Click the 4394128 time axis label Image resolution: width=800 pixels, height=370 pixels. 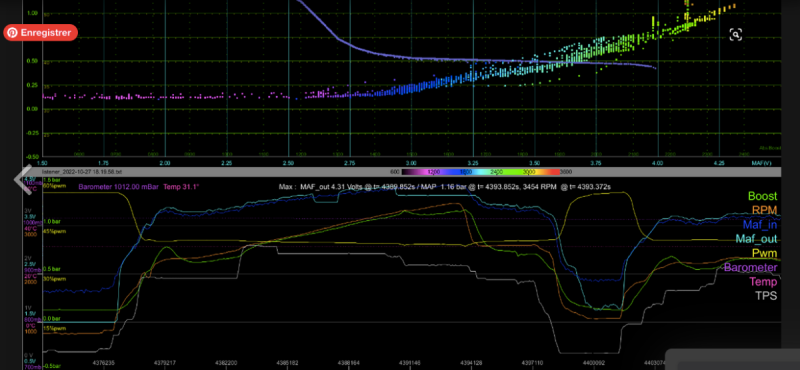(x=471, y=363)
